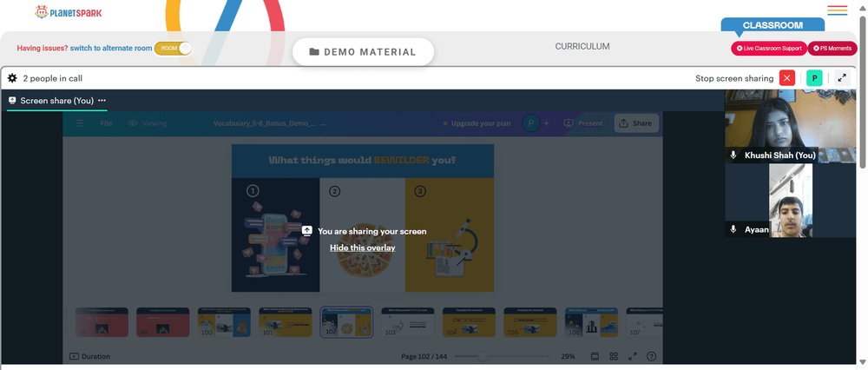The image size is (868, 370).
Task: Click the 29% zoom level
Action: click(x=568, y=356)
